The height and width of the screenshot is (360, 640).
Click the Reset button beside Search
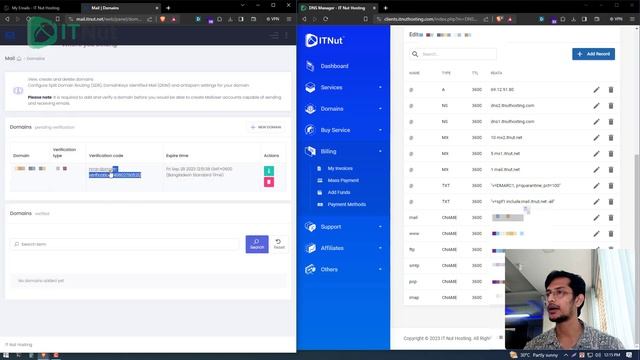click(279, 244)
